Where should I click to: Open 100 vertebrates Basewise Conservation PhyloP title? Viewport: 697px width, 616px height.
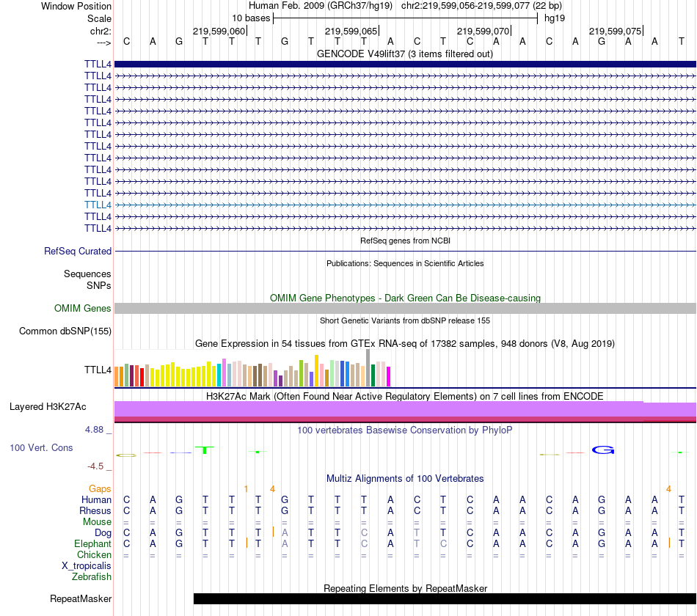[x=405, y=430]
